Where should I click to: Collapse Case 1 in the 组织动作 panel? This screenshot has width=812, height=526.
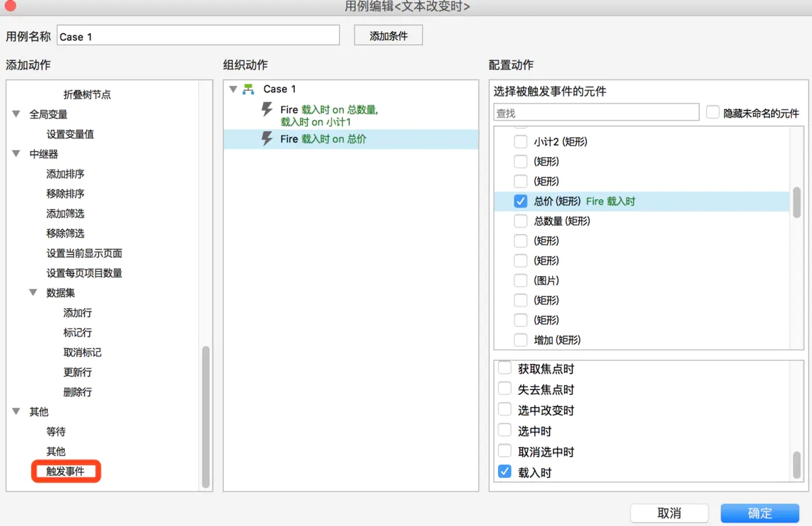(233, 89)
